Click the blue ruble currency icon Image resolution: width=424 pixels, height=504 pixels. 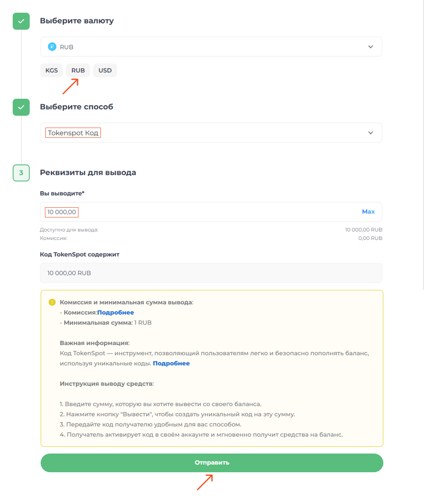pyautogui.click(x=52, y=47)
